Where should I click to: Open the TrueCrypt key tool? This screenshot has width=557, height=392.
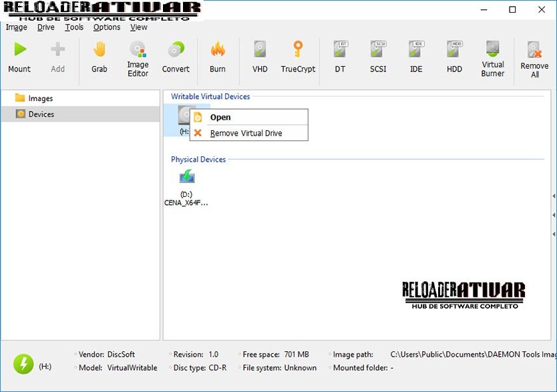click(298, 49)
